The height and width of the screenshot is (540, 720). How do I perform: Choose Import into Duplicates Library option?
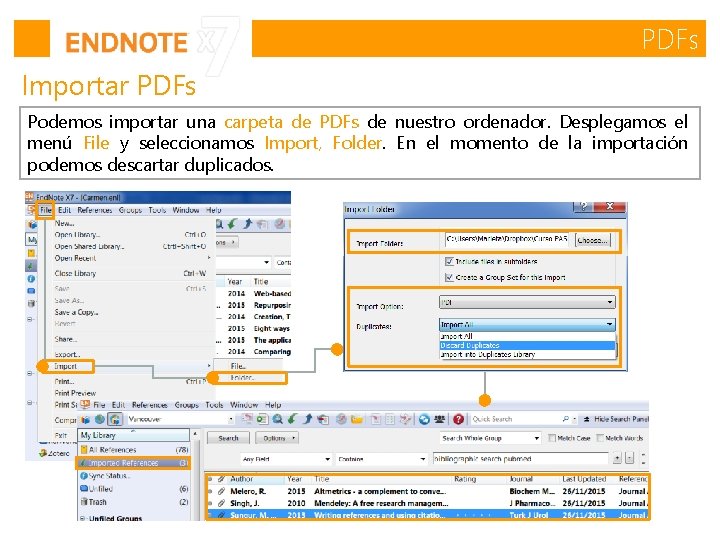point(527,354)
